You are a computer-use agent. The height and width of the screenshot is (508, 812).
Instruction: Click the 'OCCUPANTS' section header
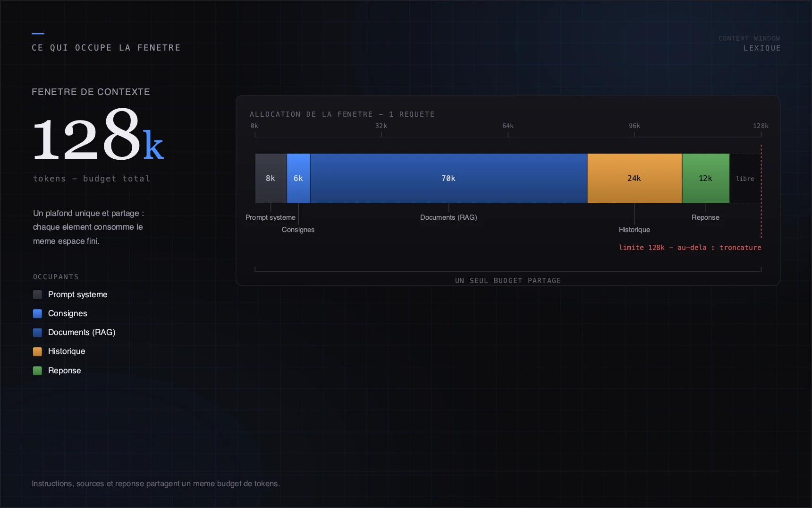(x=56, y=277)
